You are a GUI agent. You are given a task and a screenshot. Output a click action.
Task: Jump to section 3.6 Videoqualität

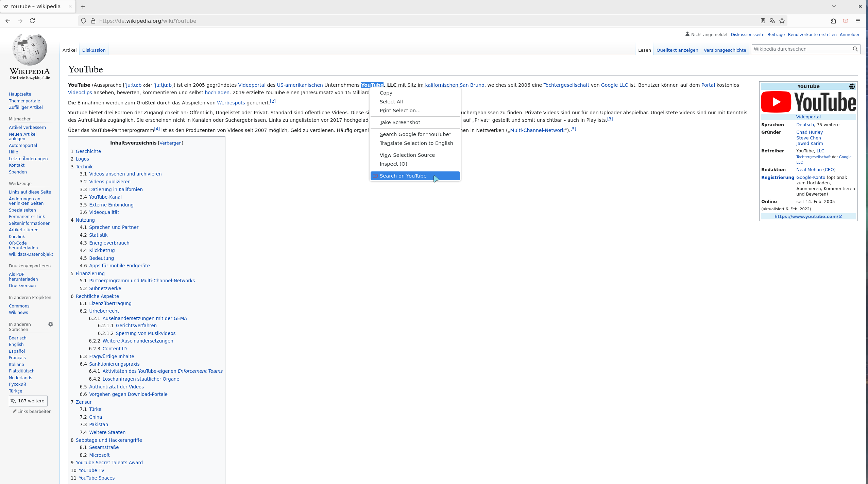pos(104,212)
